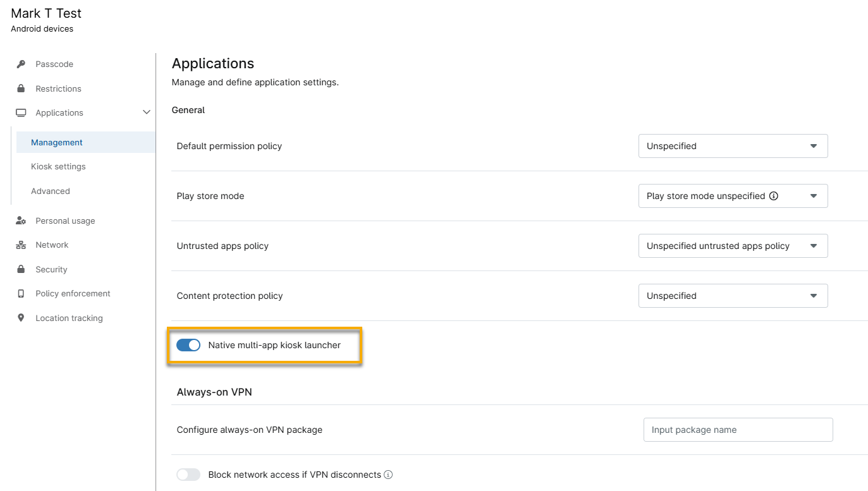This screenshot has height=491, width=868.
Task: Open Content protection policy dropdown
Action: click(733, 296)
